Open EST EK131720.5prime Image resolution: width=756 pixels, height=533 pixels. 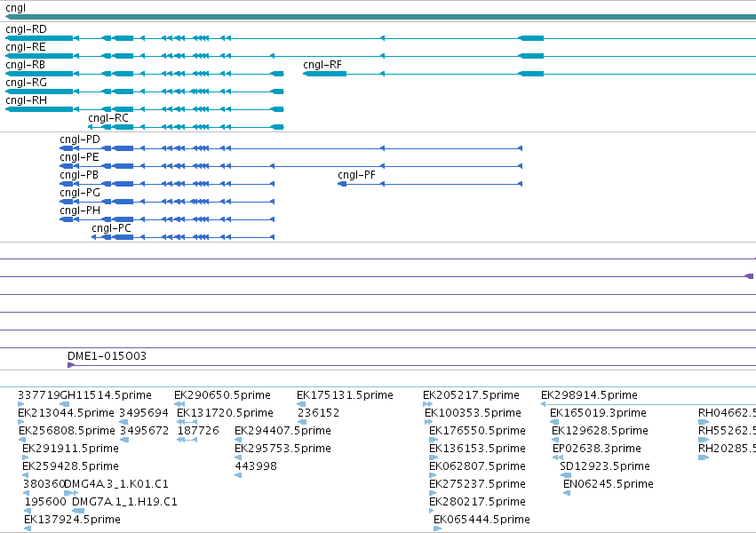225,413
